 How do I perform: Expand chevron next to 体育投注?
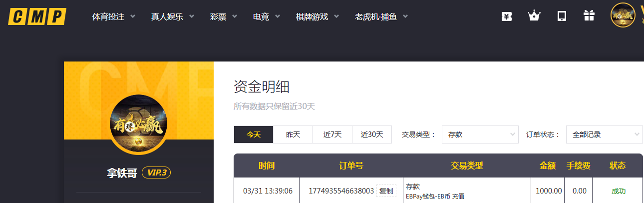[x=133, y=16]
